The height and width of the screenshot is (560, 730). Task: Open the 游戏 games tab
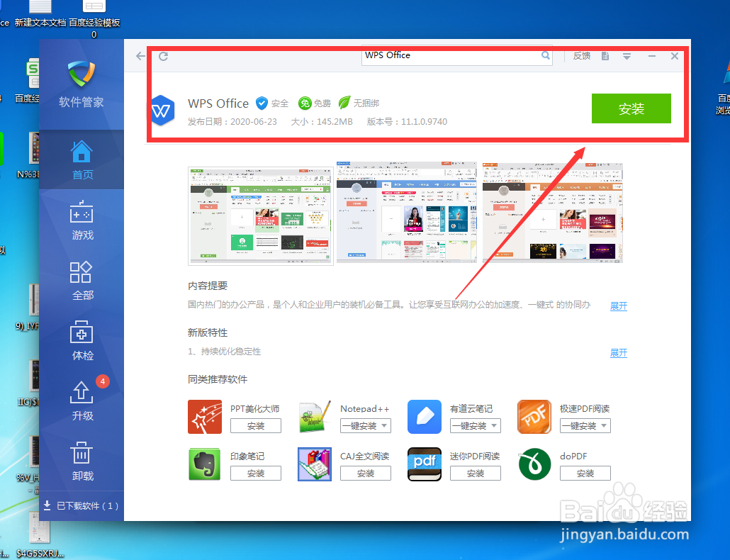tap(82, 220)
